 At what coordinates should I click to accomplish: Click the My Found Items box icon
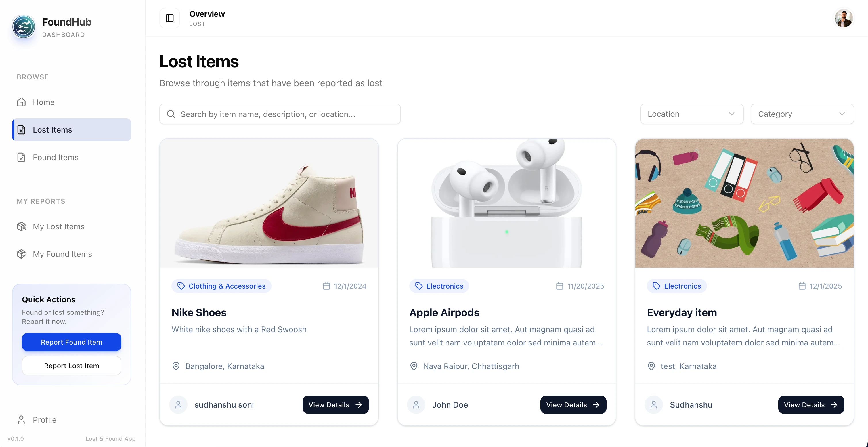tap(21, 254)
